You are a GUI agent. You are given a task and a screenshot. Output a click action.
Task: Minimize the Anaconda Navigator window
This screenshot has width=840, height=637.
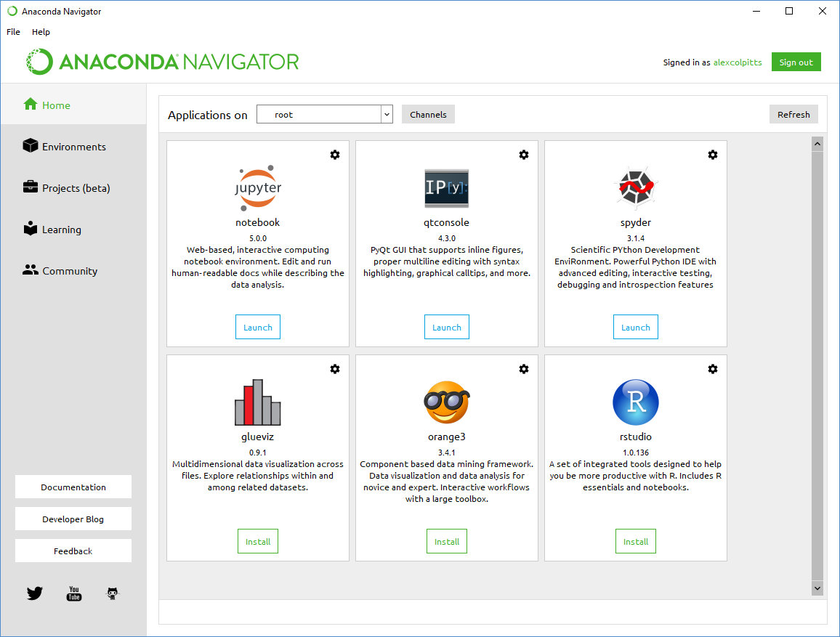point(756,11)
